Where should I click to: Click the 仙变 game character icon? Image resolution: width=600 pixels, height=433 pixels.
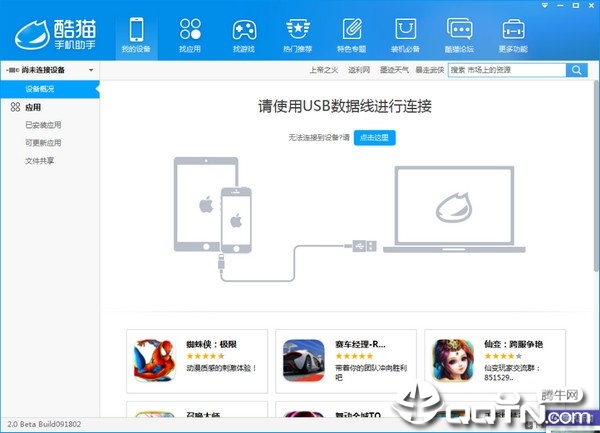point(453,361)
